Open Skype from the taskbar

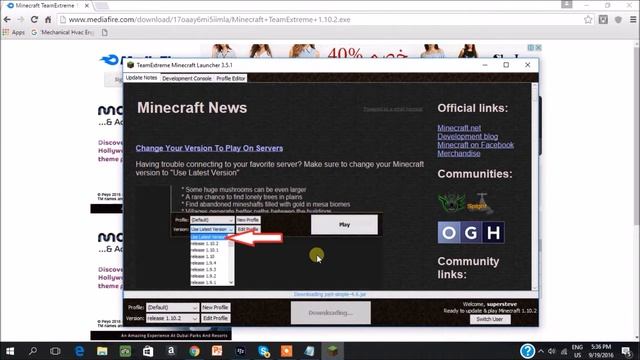(264, 351)
